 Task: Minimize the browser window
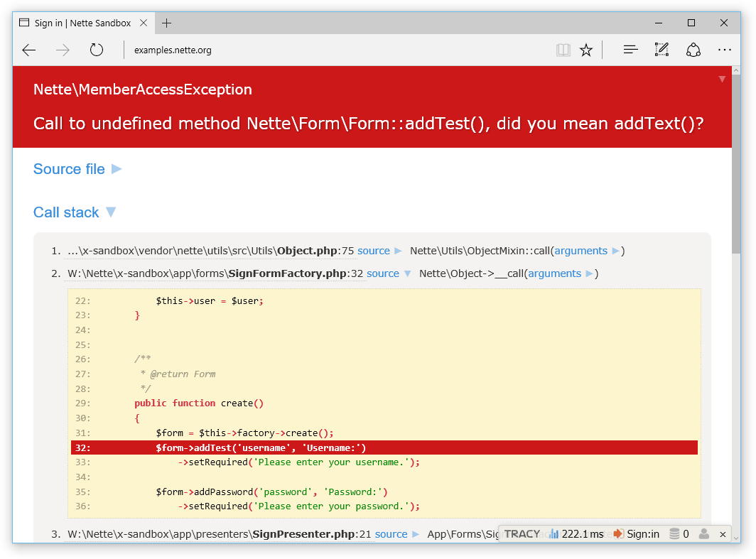[659, 23]
